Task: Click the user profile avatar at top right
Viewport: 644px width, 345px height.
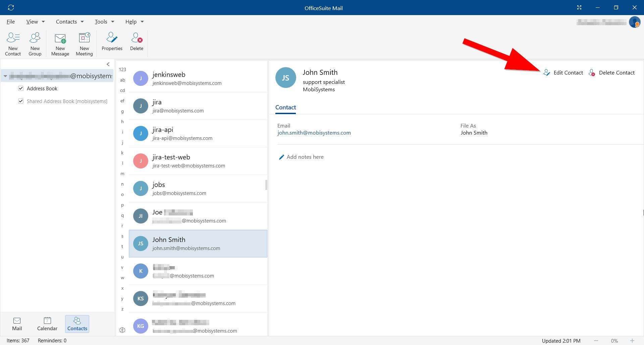Action: tap(635, 22)
